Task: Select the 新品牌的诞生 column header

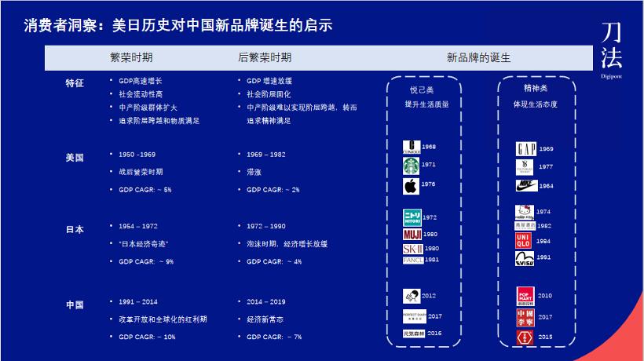Action: (x=478, y=58)
